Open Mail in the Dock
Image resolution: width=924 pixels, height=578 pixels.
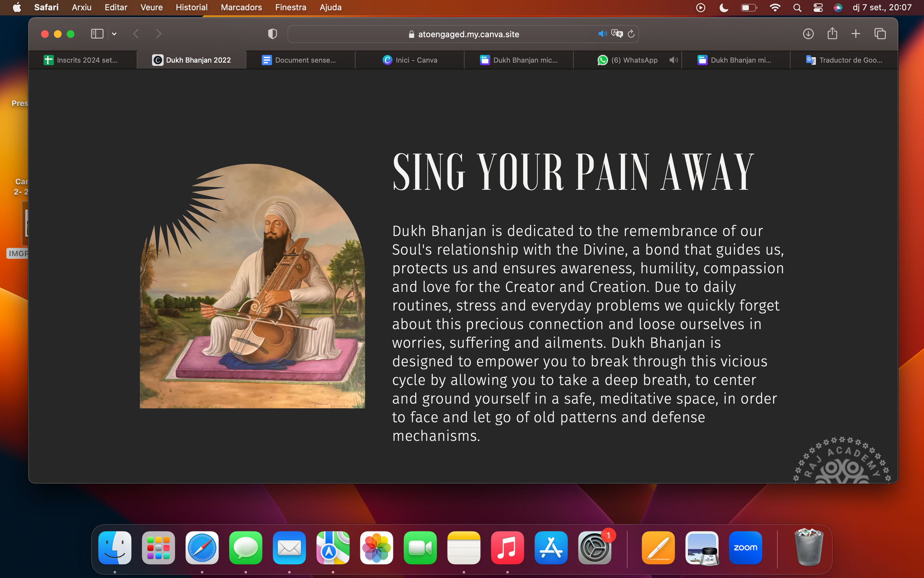(x=289, y=548)
